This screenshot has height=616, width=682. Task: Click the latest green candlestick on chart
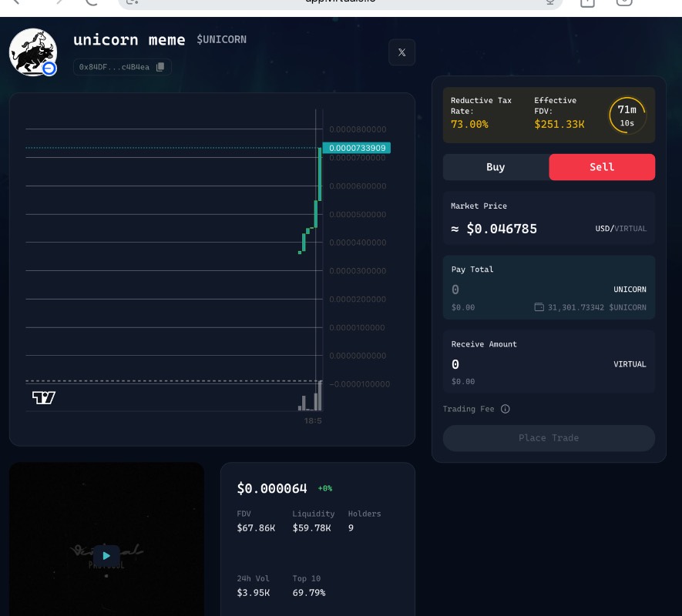[x=319, y=174]
